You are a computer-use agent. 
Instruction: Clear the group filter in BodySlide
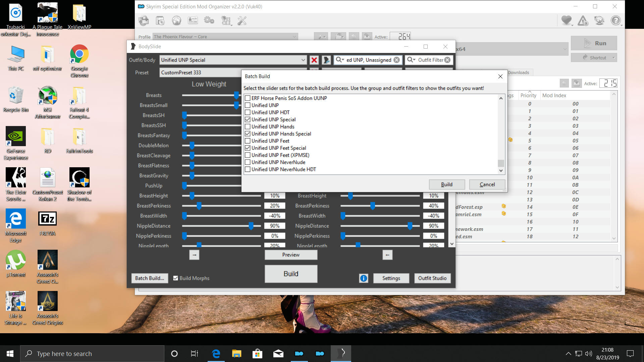click(396, 60)
